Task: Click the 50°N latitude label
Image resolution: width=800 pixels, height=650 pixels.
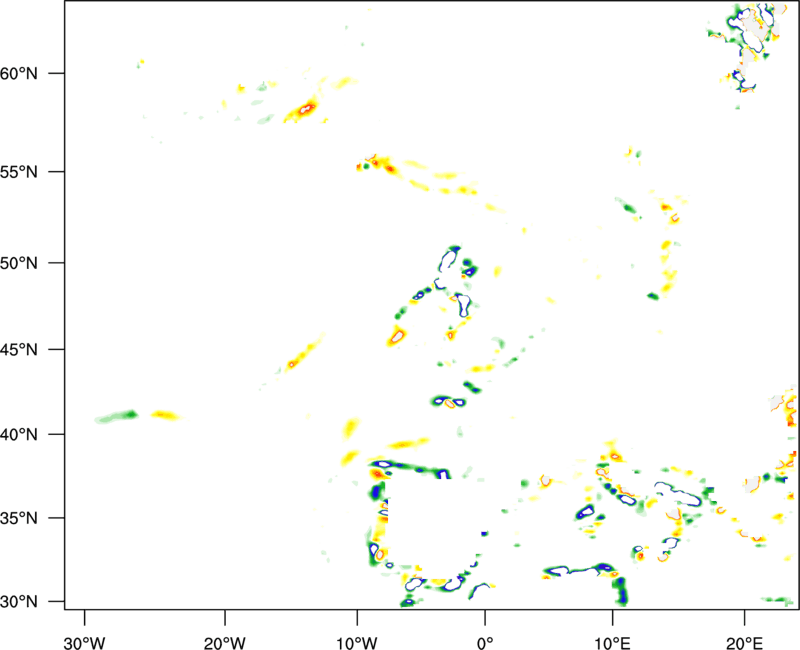Action: coord(19,263)
